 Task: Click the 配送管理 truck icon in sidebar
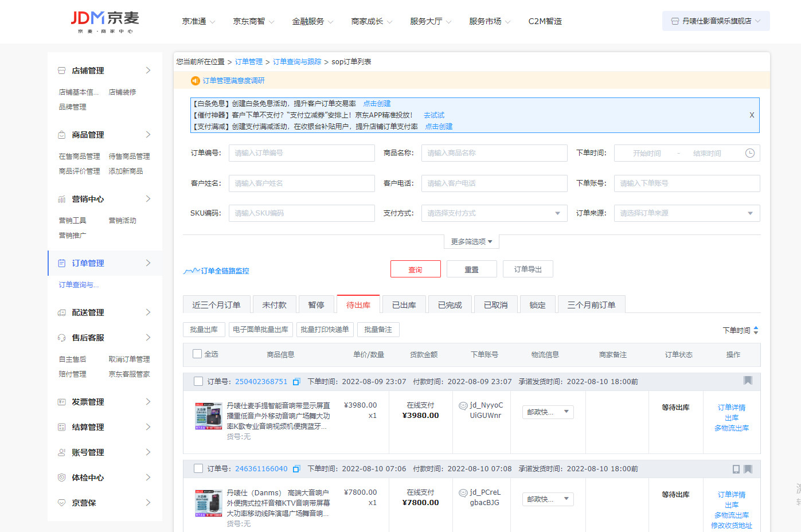[61, 312]
